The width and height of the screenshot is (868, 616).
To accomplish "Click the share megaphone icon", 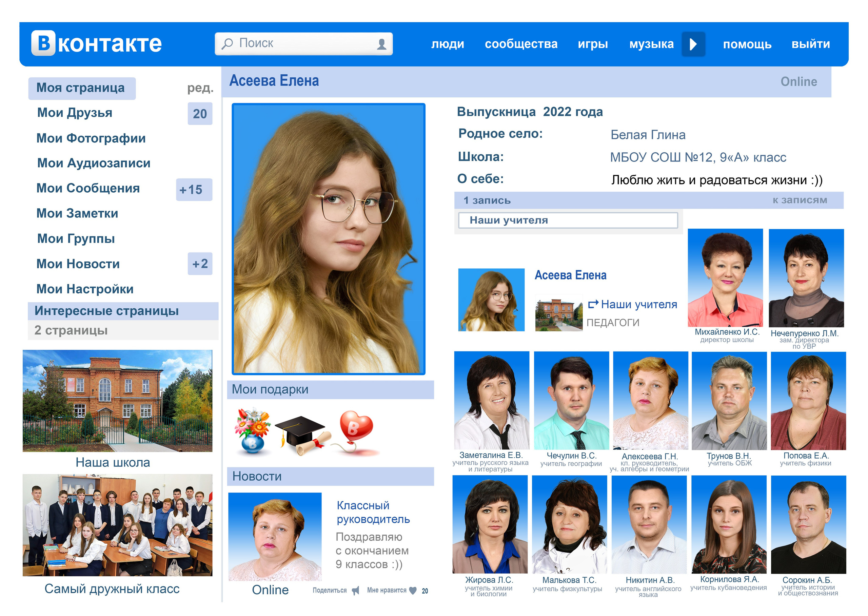I will (355, 591).
